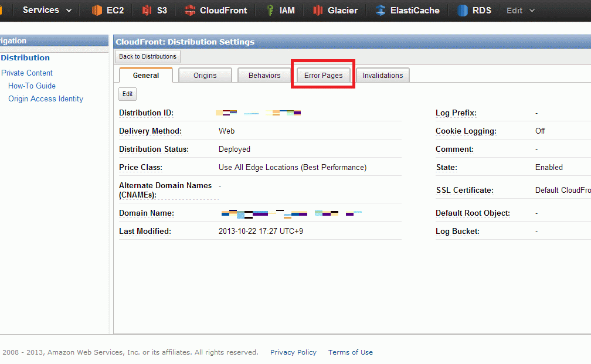Click the Last Modified label
Image resolution: width=591 pixels, height=364 pixels.
pos(145,231)
